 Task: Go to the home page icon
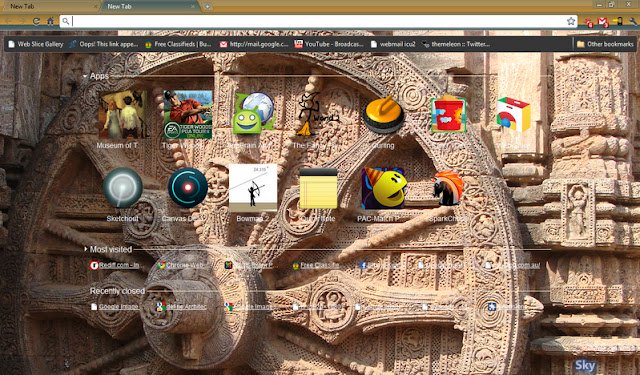click(x=50, y=21)
